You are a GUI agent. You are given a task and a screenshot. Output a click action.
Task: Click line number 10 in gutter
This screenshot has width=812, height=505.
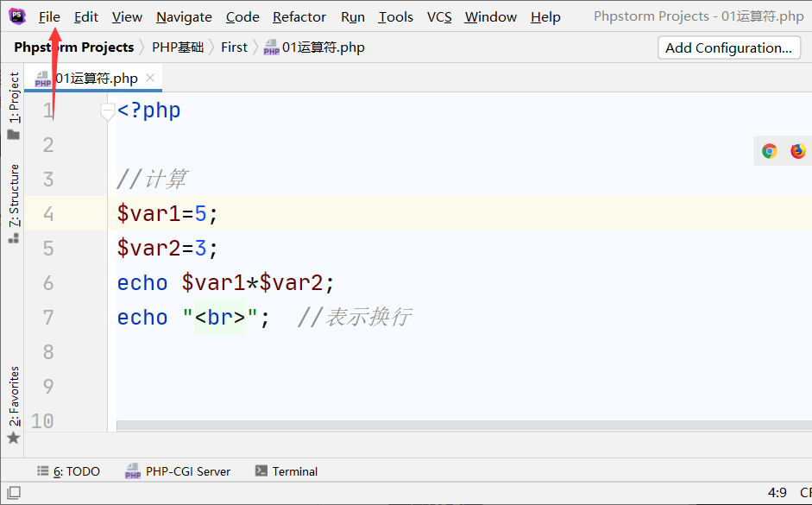pyautogui.click(x=42, y=420)
